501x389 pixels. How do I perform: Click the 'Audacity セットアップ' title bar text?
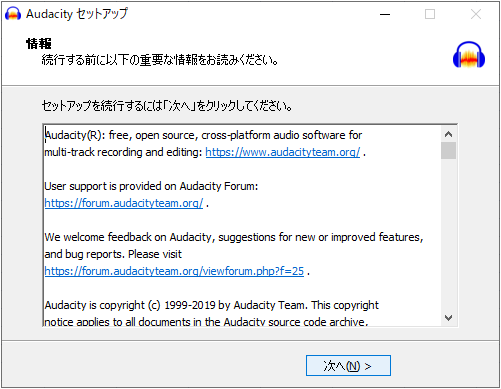tap(77, 14)
